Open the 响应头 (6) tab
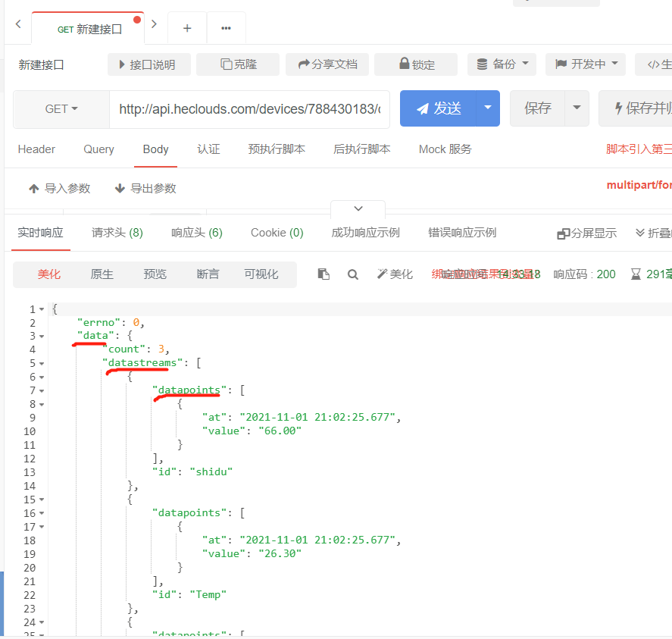The height and width of the screenshot is (639, 672). coord(197,233)
